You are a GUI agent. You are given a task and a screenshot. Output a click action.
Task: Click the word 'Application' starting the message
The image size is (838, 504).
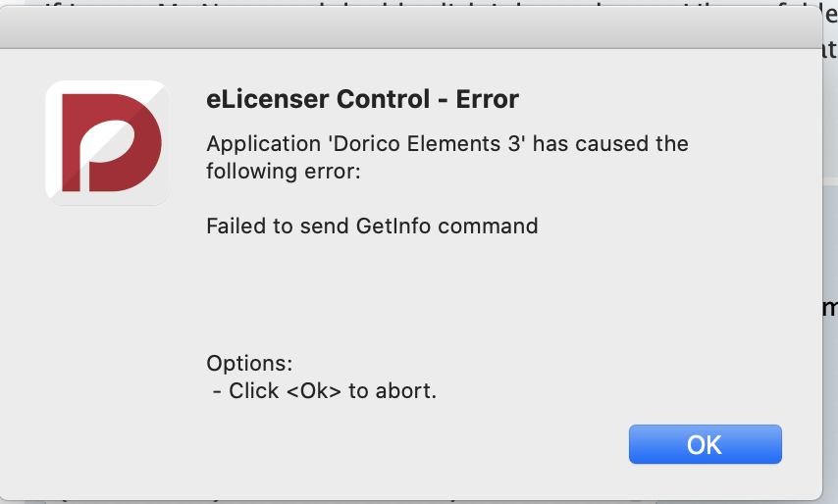coord(262,144)
